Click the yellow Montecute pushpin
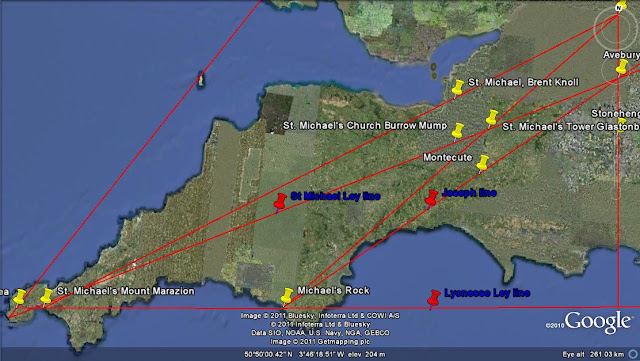The image size is (640, 361). coord(483,163)
